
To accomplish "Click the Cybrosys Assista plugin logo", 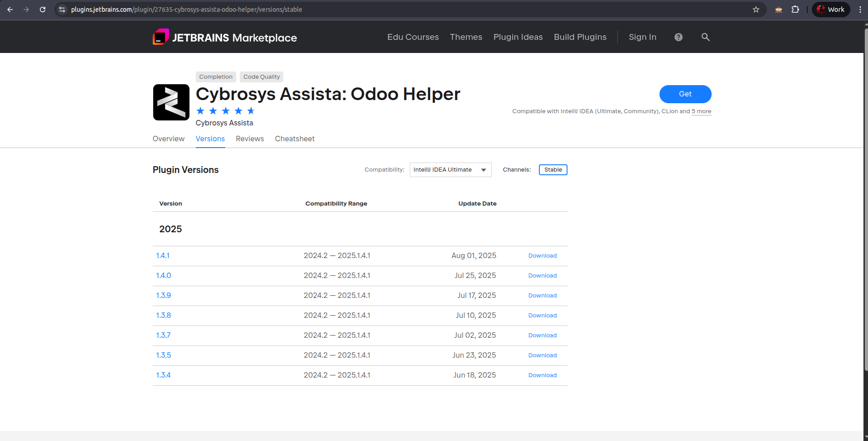I will tap(171, 102).
